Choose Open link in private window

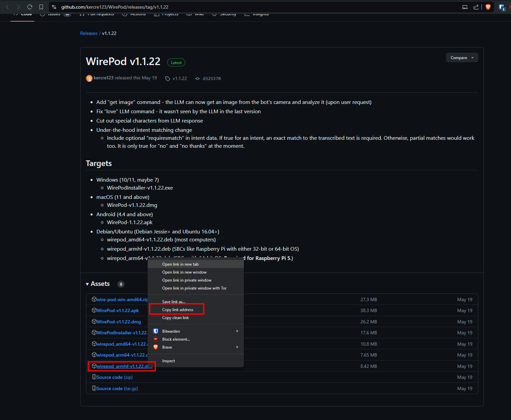pos(196,280)
